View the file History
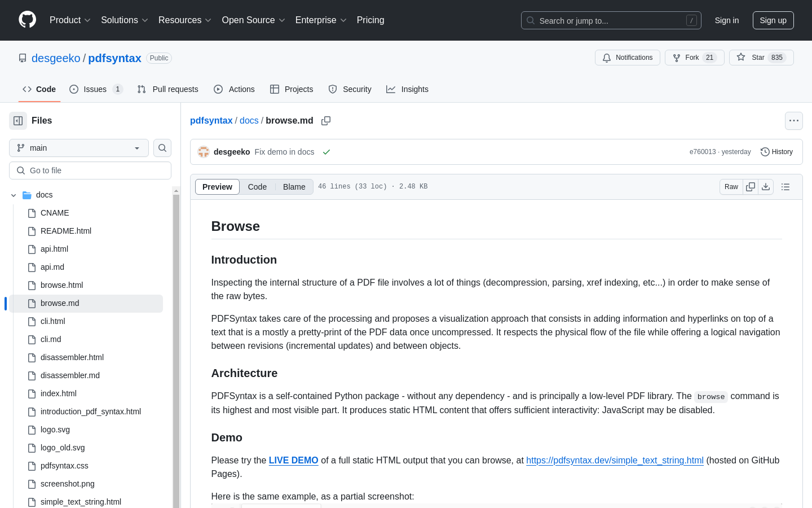Image resolution: width=812 pixels, height=508 pixels. [777, 152]
